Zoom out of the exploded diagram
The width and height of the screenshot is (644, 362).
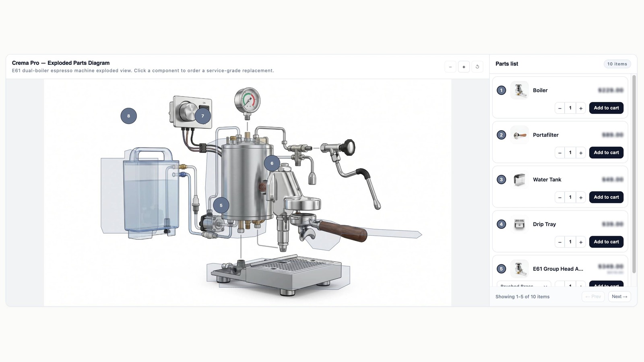(450, 67)
